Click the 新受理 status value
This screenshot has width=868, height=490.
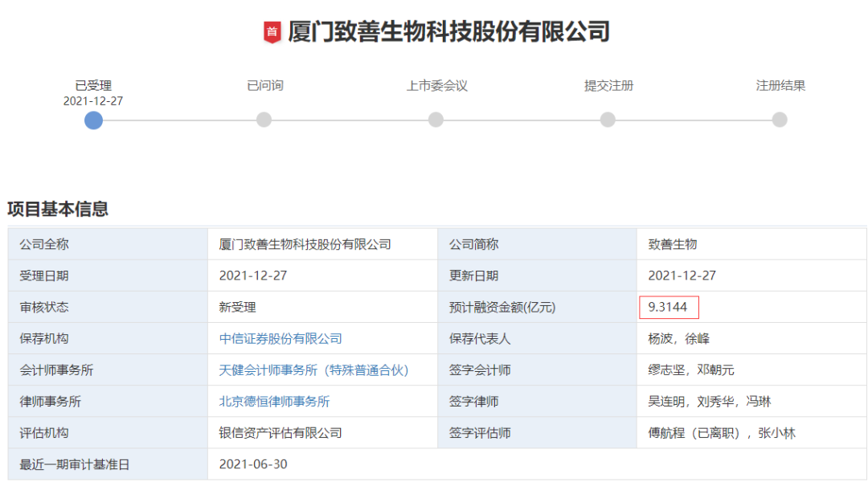[237, 308]
